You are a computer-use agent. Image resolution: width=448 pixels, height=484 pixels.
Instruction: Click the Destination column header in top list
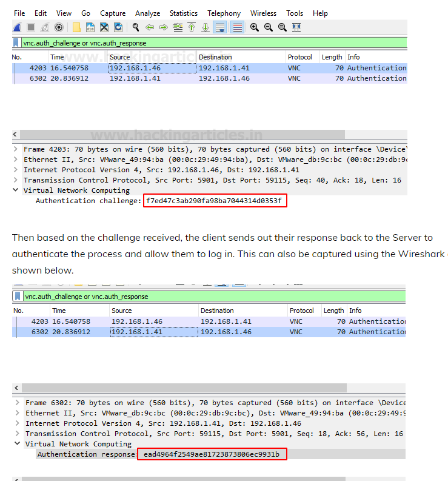tap(241, 57)
